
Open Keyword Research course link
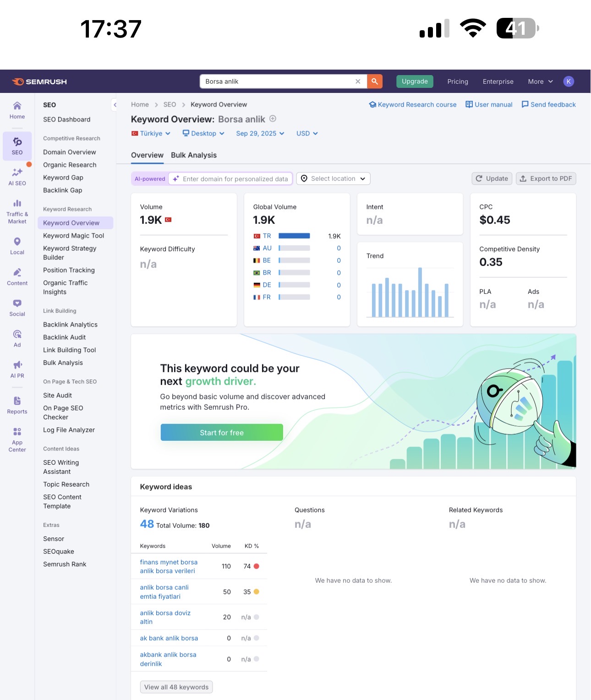413,104
